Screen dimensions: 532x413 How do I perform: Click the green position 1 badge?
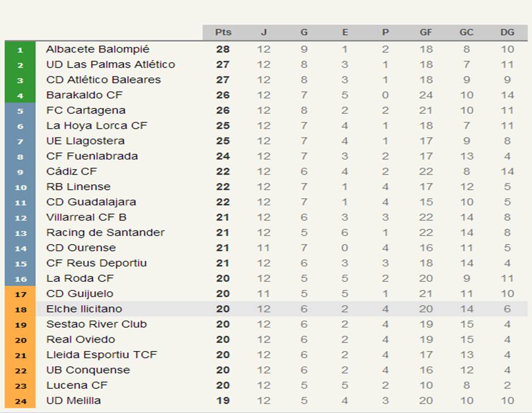tap(20, 50)
